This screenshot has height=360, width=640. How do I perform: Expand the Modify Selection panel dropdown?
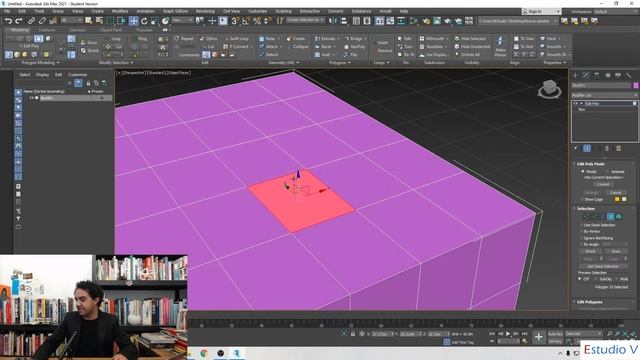tap(116, 63)
